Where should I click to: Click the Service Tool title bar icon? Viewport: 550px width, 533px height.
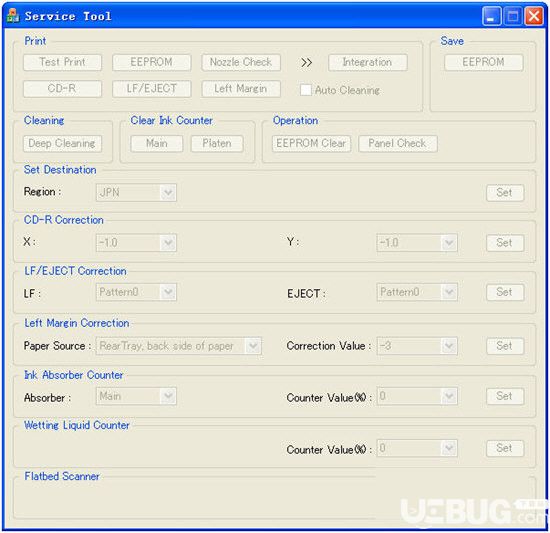point(13,16)
